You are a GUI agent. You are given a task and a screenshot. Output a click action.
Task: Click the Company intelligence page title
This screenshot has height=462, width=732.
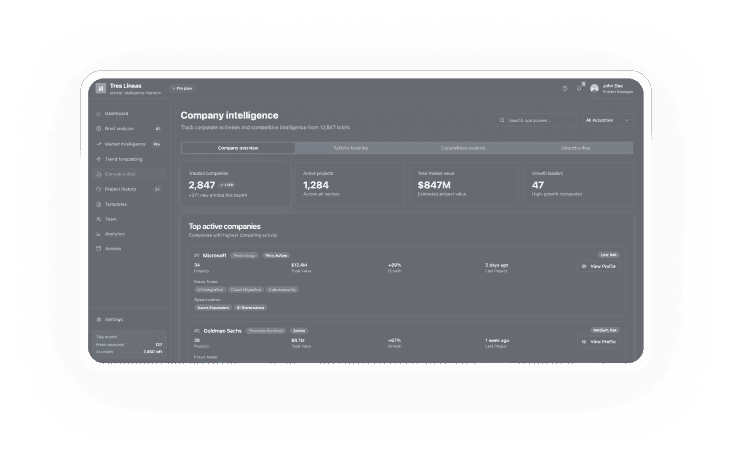[229, 115]
